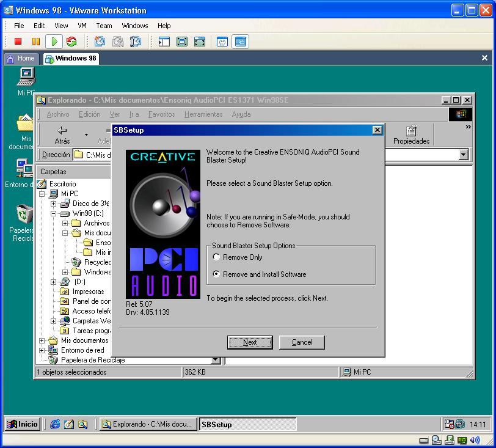The height and width of the screenshot is (448, 496).
Task: Switch to the Home tab
Action: [21, 59]
